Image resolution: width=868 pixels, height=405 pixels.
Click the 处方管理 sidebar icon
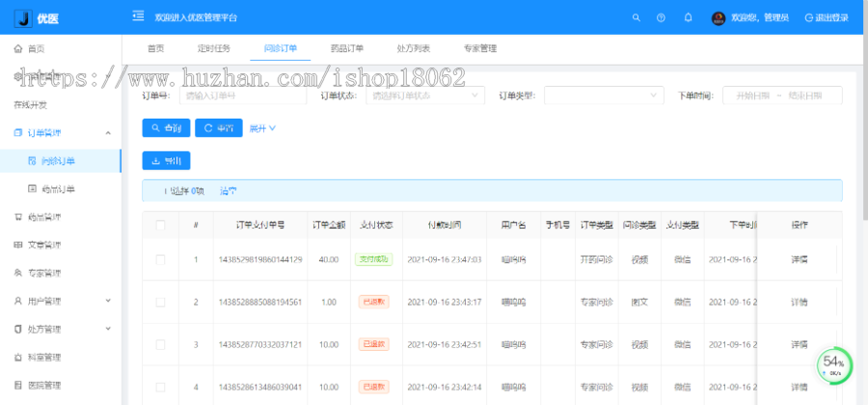[18, 329]
